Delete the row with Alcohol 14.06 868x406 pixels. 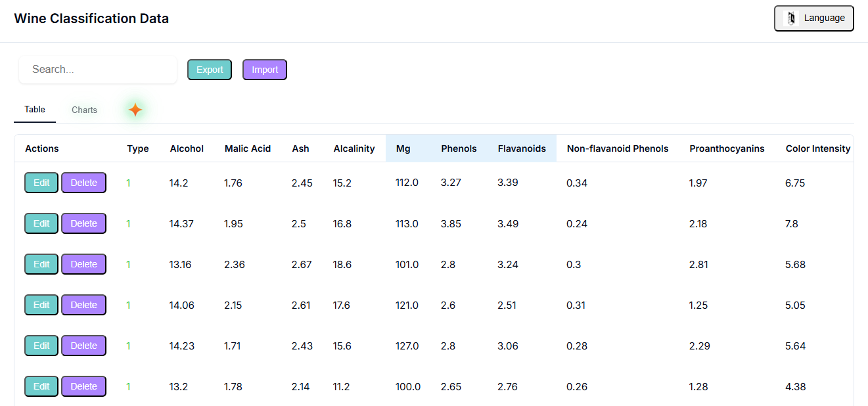[84, 305]
